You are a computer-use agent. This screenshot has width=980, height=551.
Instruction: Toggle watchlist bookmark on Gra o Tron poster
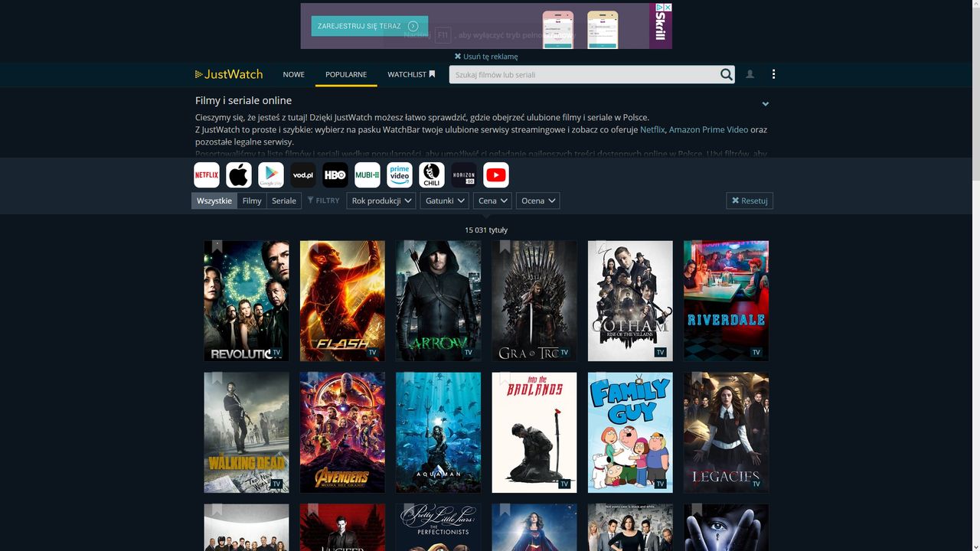point(505,247)
